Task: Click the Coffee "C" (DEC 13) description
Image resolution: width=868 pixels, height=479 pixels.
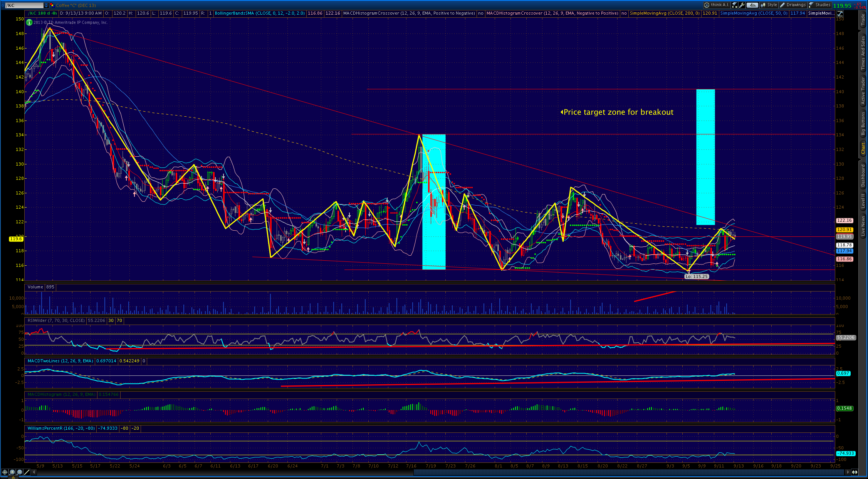Action: (x=76, y=5)
